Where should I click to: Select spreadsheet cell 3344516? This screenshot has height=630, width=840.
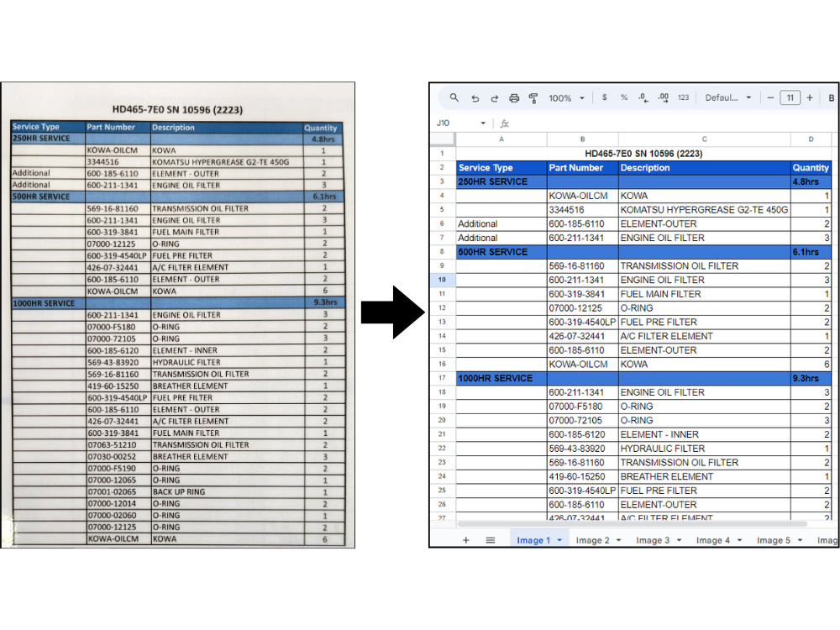pyautogui.click(x=583, y=210)
